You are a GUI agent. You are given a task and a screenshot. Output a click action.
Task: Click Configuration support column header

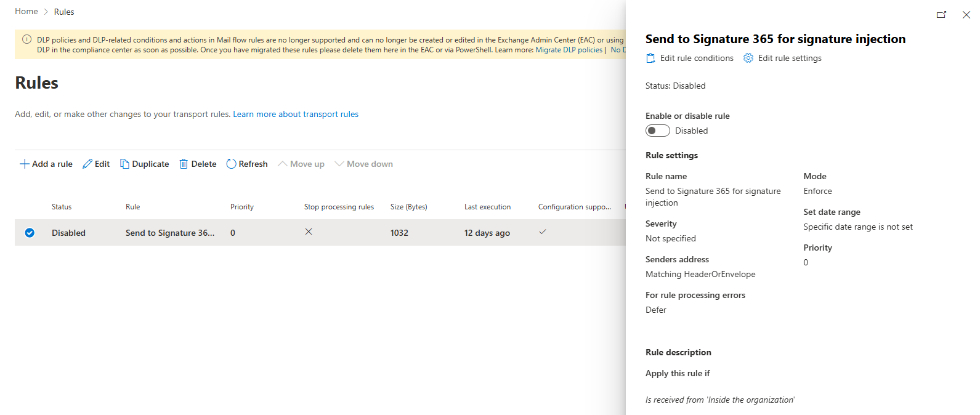[x=575, y=207]
